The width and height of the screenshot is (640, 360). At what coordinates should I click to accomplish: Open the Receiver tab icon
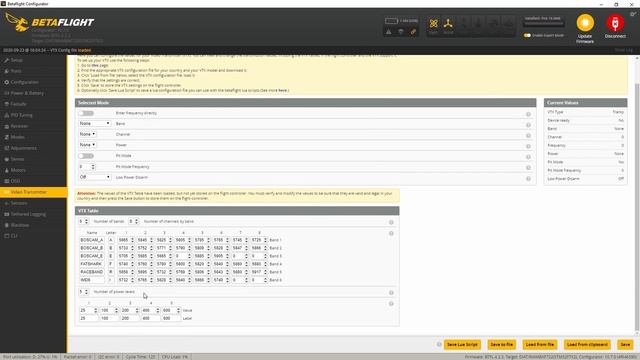pos(7,126)
